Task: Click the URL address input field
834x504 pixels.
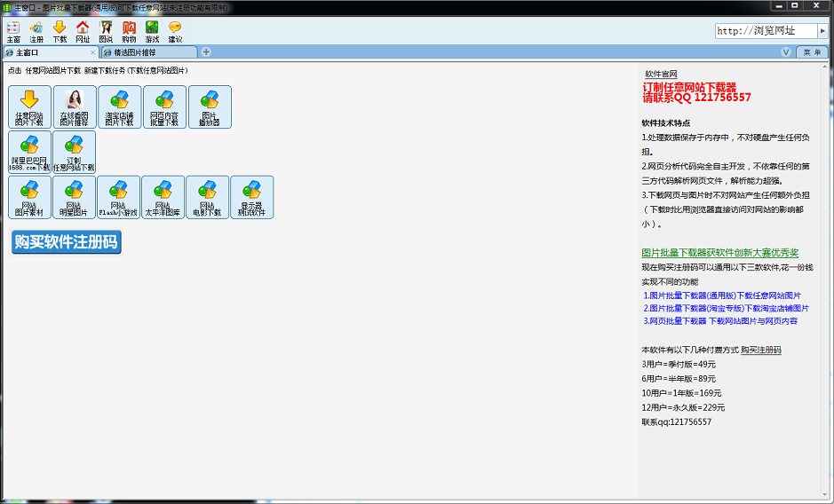Action: point(766,31)
